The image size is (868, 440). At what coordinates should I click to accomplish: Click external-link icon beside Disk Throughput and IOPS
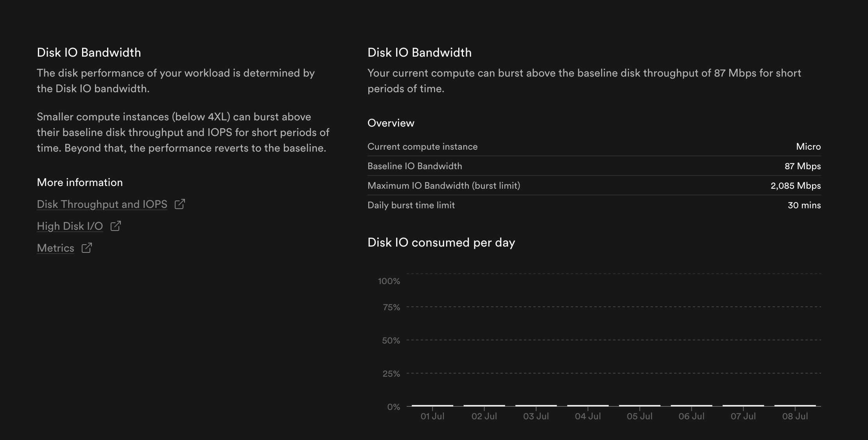[180, 204]
